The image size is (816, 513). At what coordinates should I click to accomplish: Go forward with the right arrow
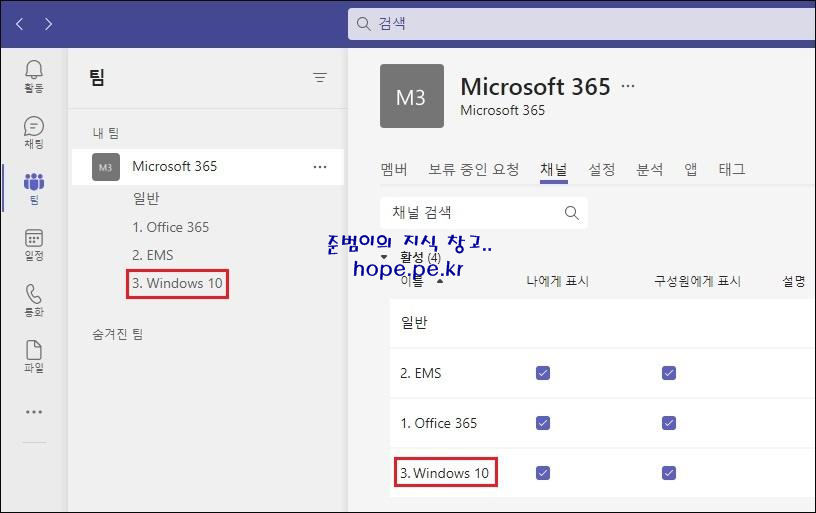48,23
